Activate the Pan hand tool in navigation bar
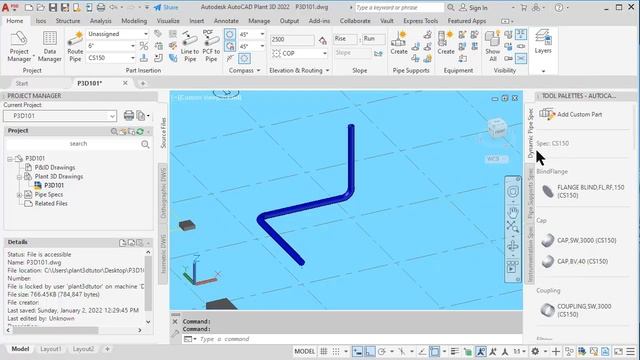The width and height of the screenshot is (640, 360). pyautogui.click(x=513, y=212)
